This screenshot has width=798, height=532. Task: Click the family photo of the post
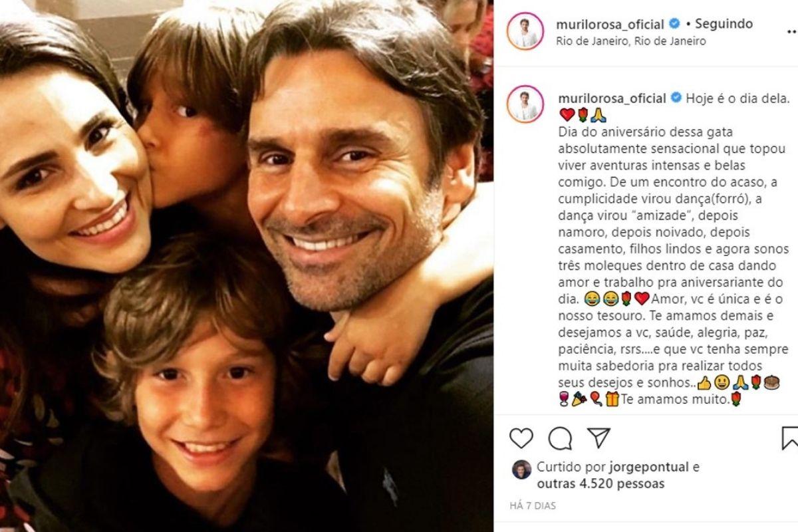247,266
